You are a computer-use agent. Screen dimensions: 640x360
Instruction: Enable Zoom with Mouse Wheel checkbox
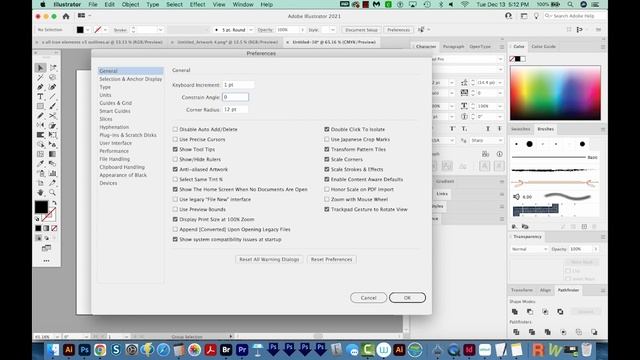pos(327,199)
